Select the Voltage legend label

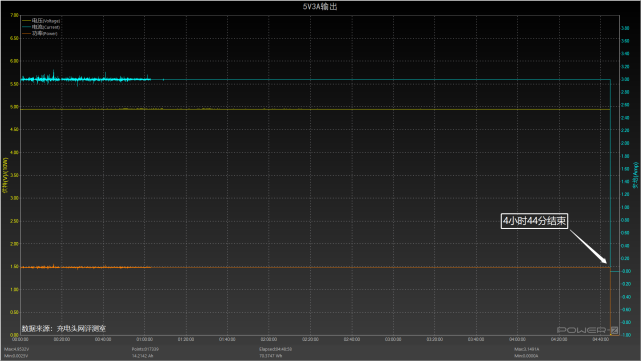pos(46,20)
